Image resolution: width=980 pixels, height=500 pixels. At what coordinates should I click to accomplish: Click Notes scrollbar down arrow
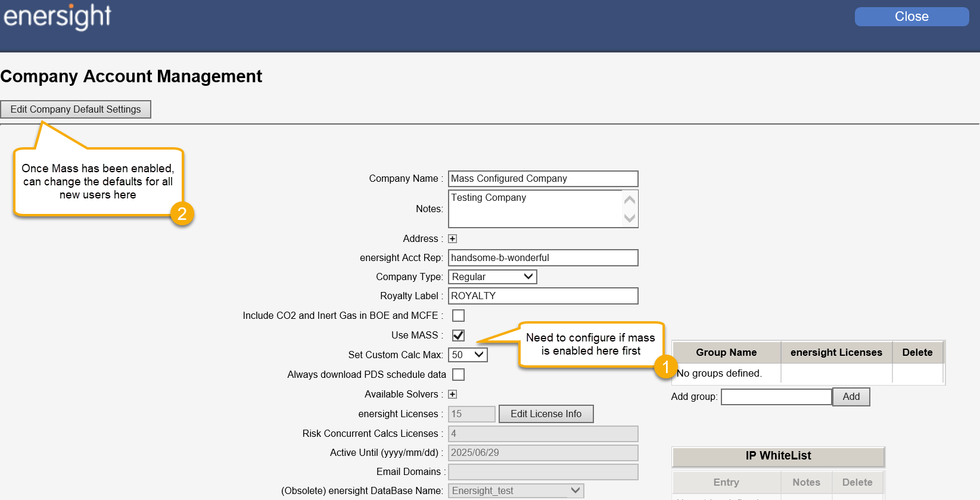630,218
